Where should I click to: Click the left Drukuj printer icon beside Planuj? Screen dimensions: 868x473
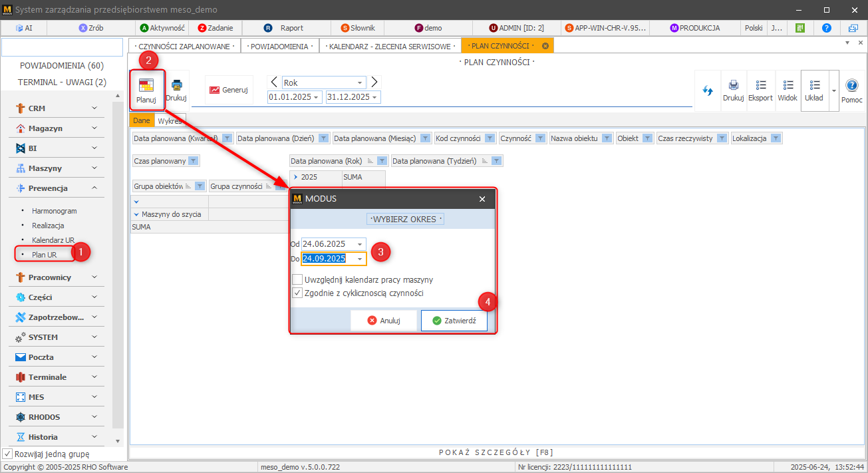[x=176, y=85]
